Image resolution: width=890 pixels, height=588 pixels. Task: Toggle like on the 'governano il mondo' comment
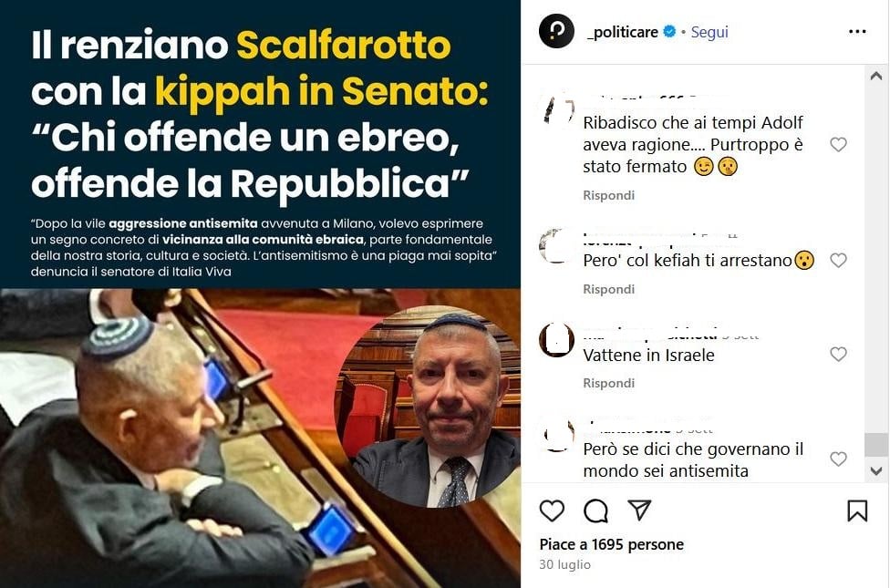838,459
